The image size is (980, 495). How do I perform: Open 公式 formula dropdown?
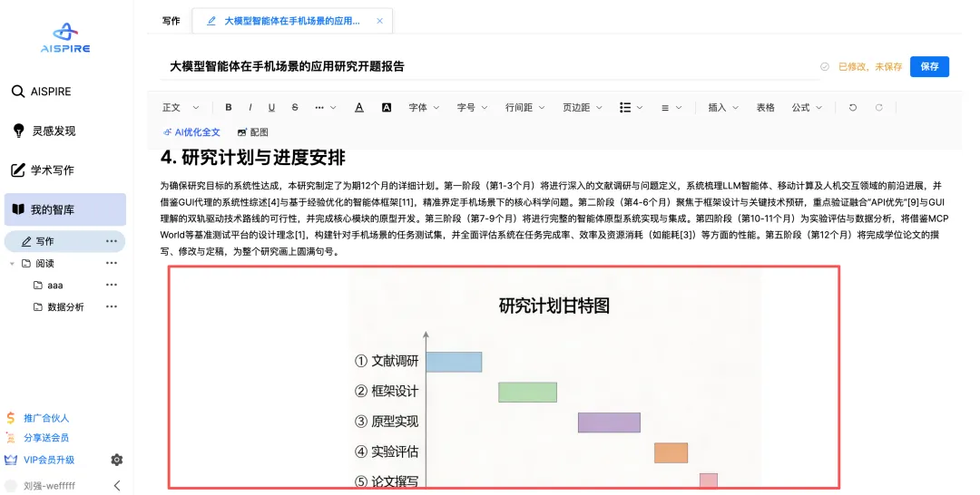[x=807, y=107]
